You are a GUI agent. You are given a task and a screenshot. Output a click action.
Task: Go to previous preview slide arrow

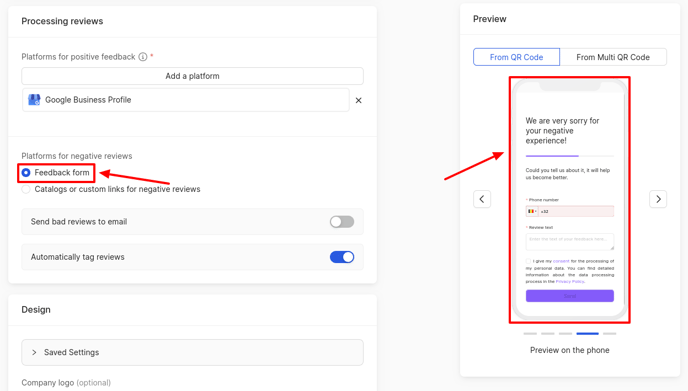pyautogui.click(x=482, y=199)
